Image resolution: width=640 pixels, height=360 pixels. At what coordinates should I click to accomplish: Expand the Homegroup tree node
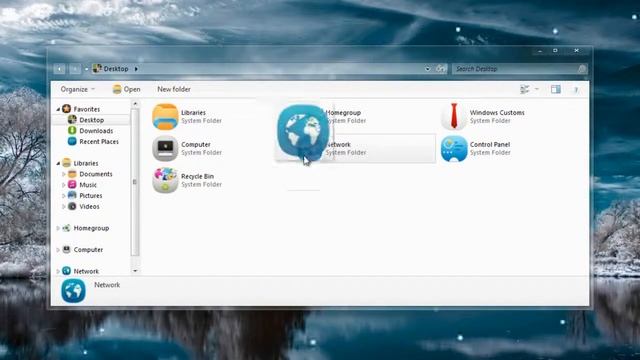[x=58, y=228]
